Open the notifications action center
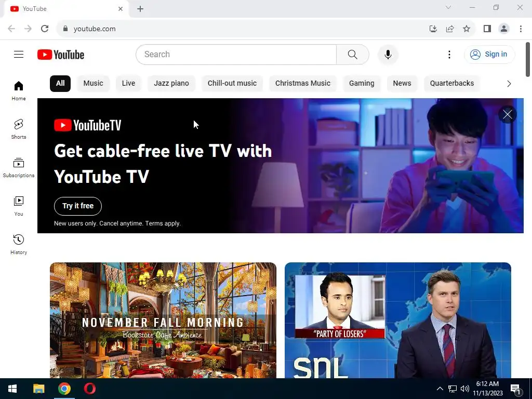This screenshot has height=399, width=532. coord(516,389)
